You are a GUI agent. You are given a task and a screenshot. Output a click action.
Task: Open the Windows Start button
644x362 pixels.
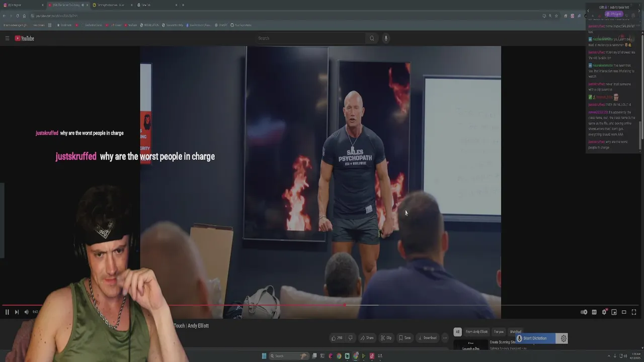264,356
